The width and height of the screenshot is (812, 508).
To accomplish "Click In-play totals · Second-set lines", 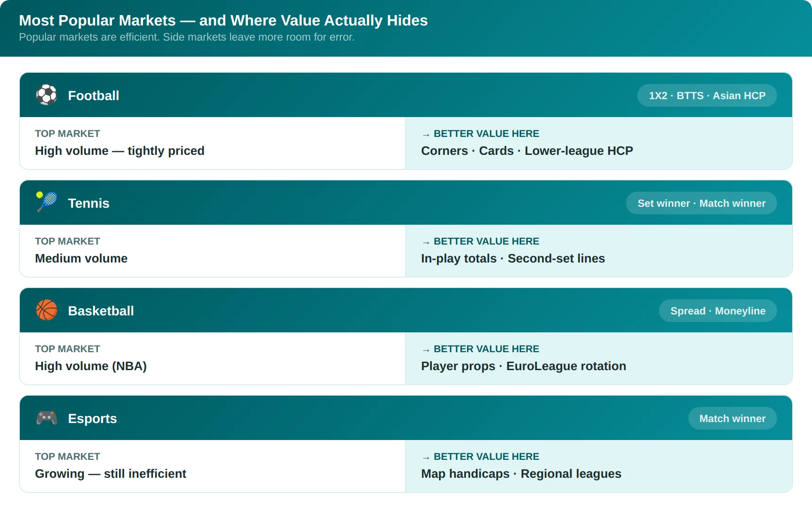I will [x=513, y=258].
